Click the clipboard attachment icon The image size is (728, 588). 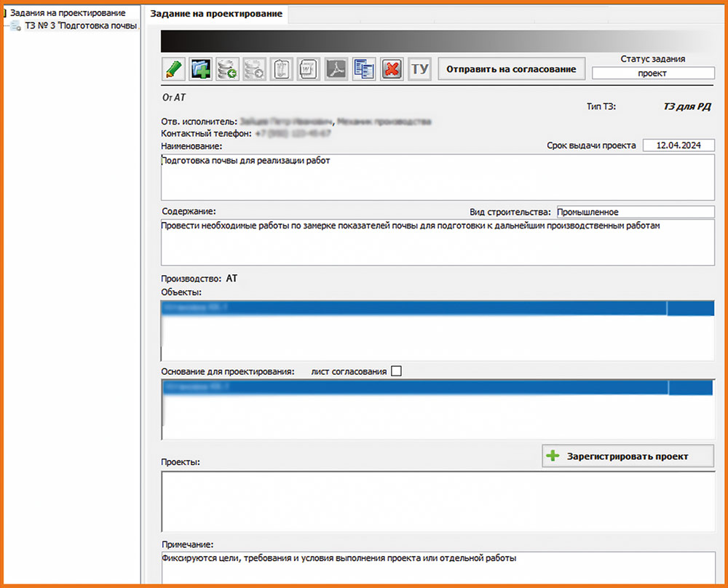tap(282, 69)
